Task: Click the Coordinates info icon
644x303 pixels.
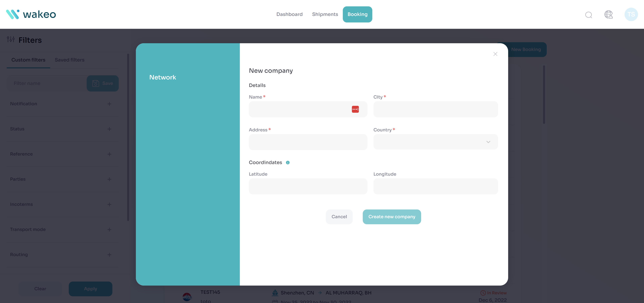Action: 288,163
